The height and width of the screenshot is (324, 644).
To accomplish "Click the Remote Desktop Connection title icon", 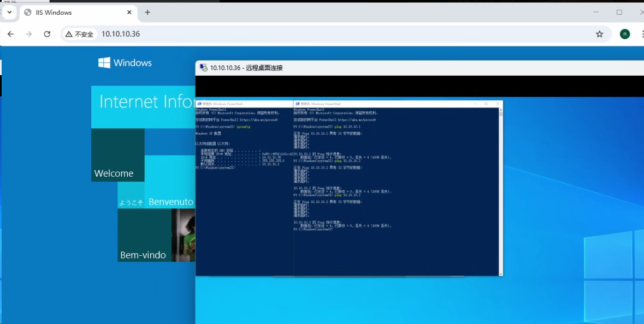I will [204, 68].
